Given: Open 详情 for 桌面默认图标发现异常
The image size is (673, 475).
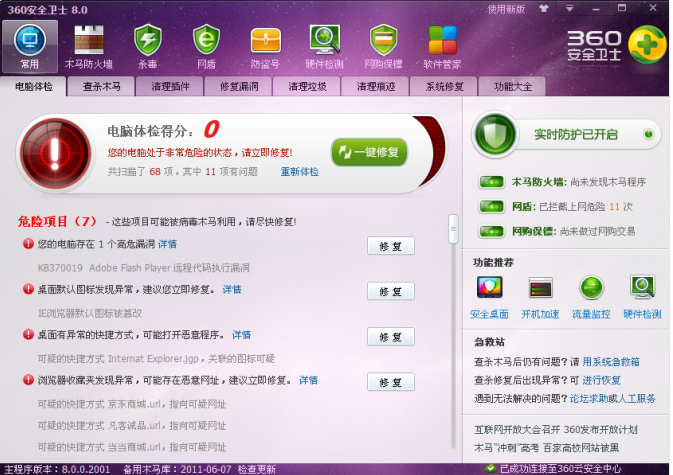Looking at the screenshot, I should (x=232, y=289).
